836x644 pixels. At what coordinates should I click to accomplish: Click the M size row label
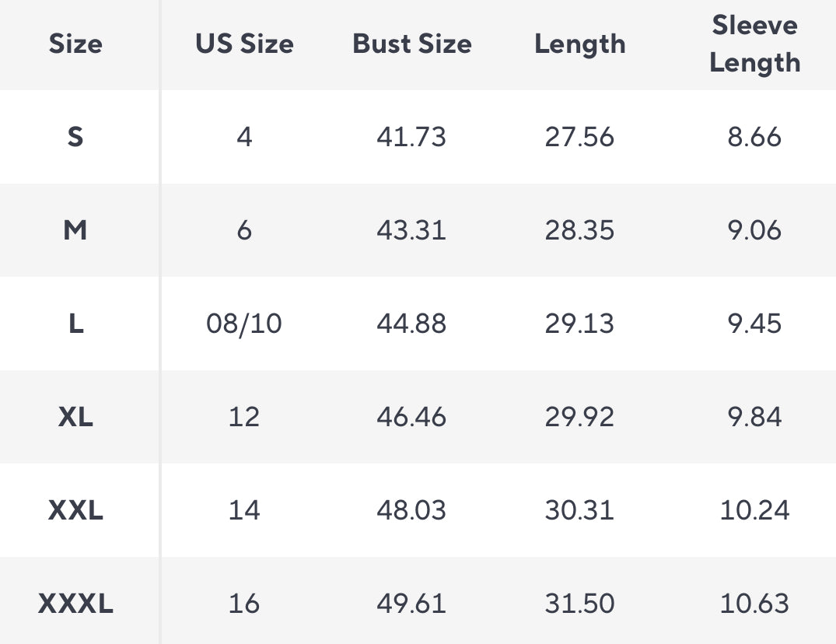pyautogui.click(x=75, y=231)
